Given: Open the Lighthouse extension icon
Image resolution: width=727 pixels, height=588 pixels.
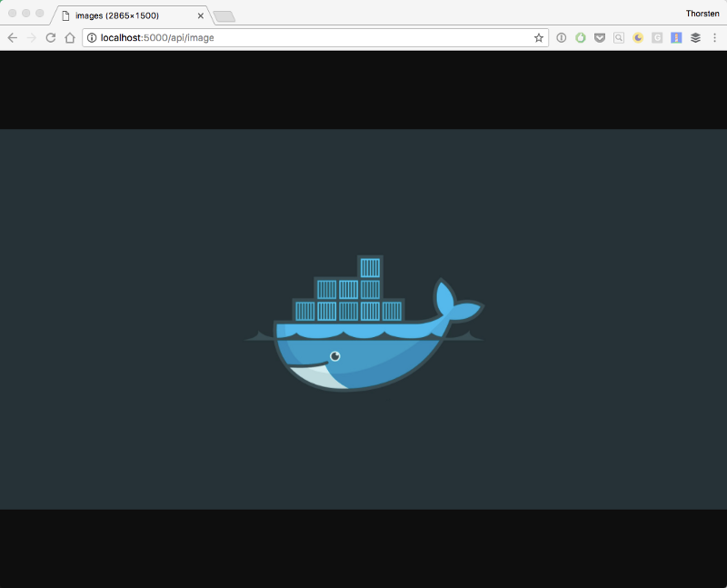Looking at the screenshot, I should tap(676, 37).
